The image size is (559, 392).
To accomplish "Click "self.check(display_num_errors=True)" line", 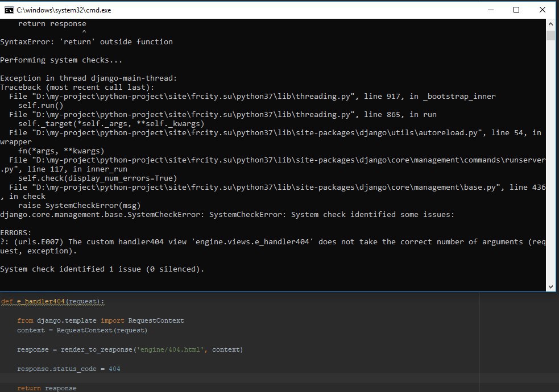I will point(97,178).
